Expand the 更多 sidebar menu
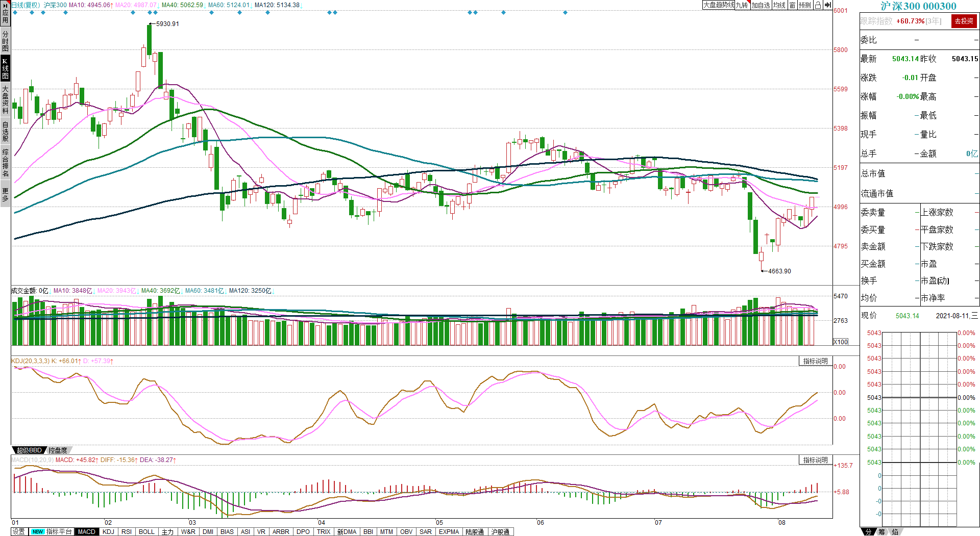 pos(5,194)
